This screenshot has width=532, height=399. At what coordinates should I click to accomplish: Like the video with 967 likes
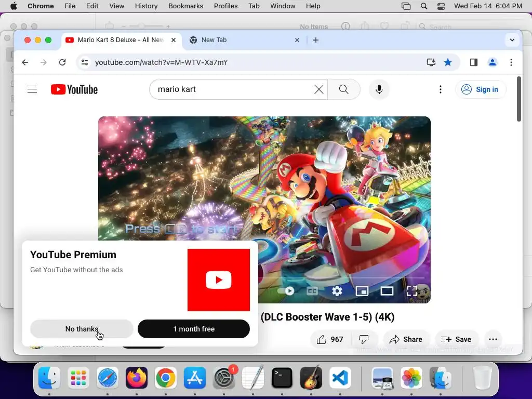[329, 339]
